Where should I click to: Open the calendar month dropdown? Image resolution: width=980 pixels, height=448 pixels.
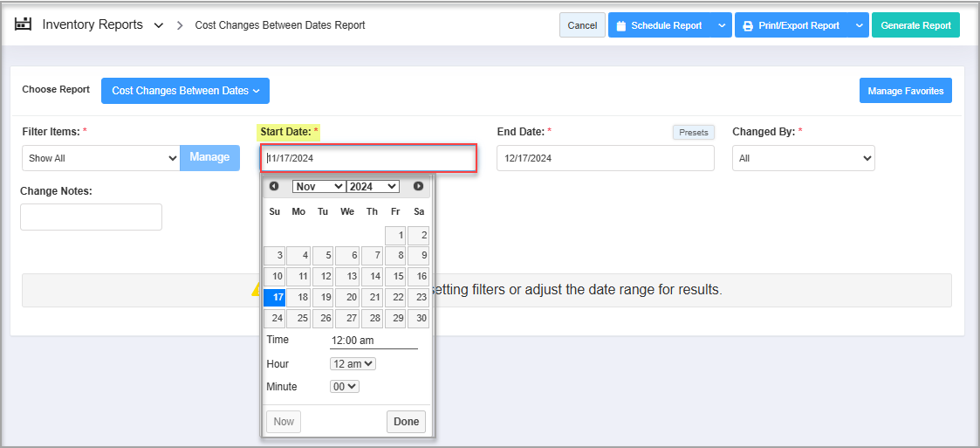pos(319,186)
